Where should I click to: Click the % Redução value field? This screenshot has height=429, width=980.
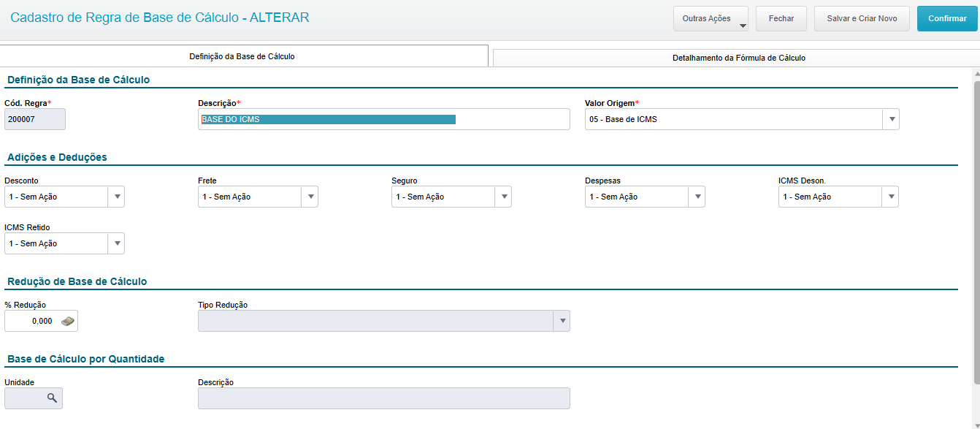coord(32,321)
